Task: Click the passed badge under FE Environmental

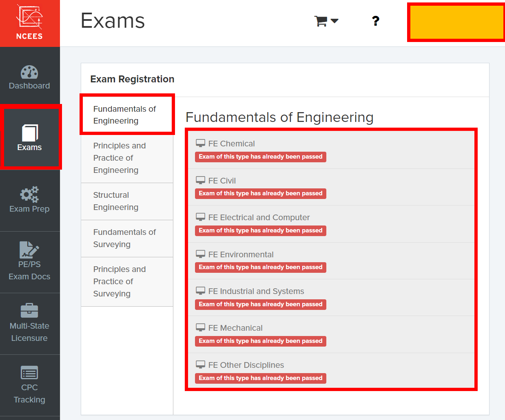Action: 261,267
